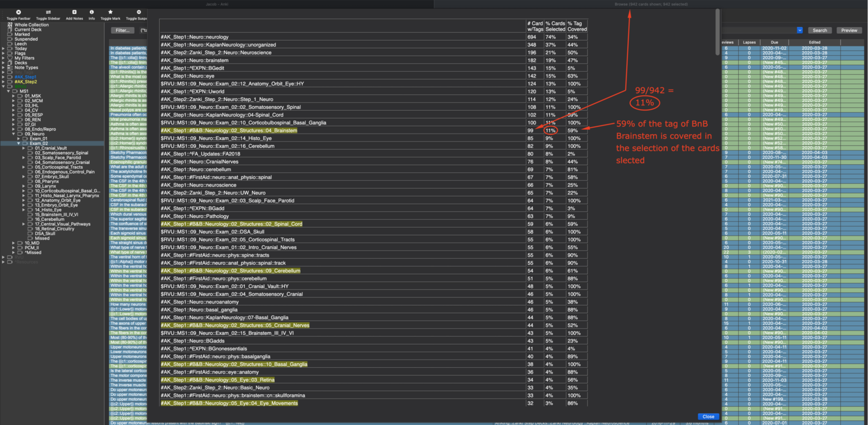Click the #AK_Step1 tag icon
868x425 pixels.
click(x=10, y=77)
